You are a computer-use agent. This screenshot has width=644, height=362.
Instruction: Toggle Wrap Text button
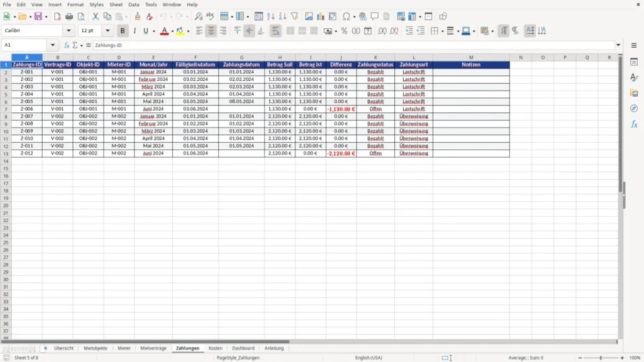tap(275, 31)
